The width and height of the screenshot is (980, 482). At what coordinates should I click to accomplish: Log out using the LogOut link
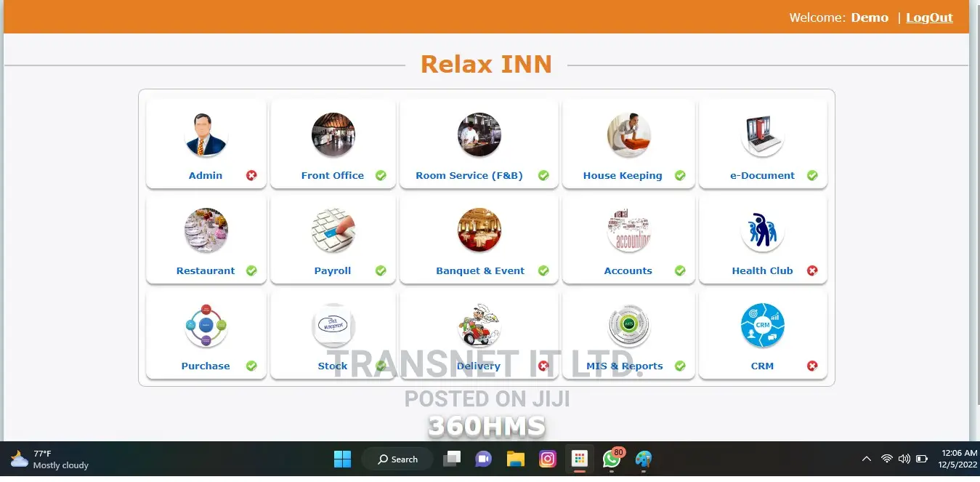(929, 17)
